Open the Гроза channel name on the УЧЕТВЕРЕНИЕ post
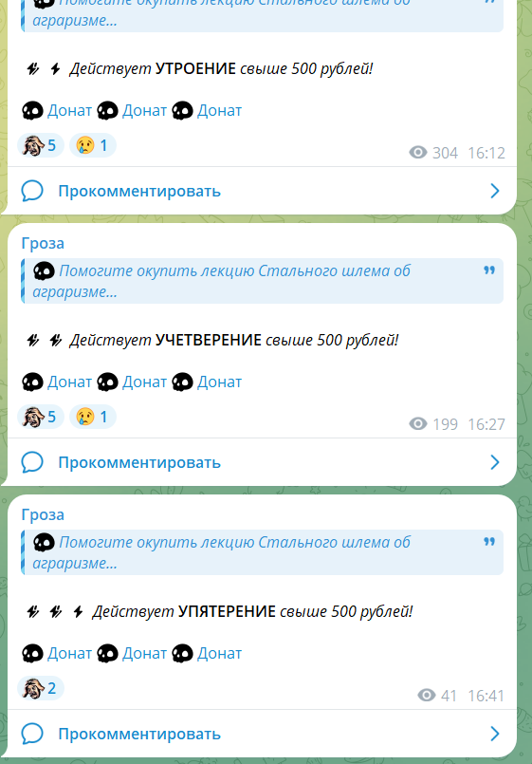Image resolution: width=532 pixels, height=764 pixels. click(x=43, y=243)
